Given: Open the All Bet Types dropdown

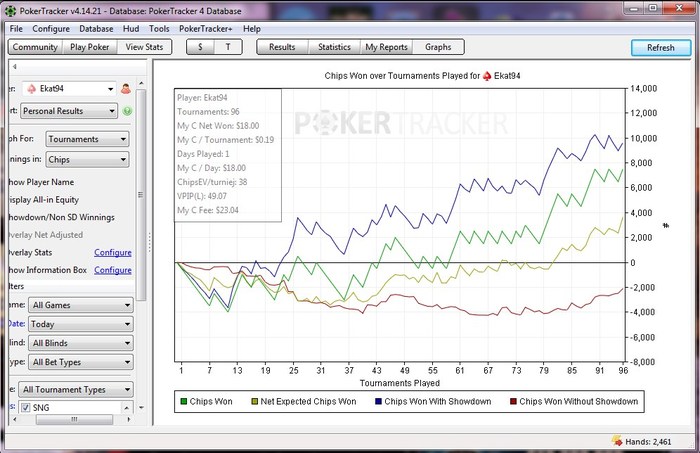Looking at the screenshot, I should [x=81, y=362].
